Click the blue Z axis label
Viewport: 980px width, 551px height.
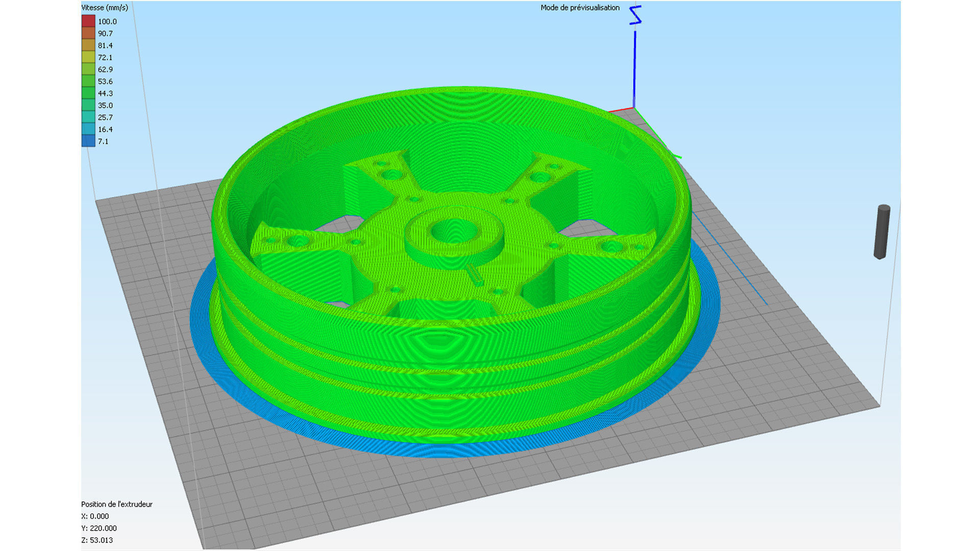635,15
